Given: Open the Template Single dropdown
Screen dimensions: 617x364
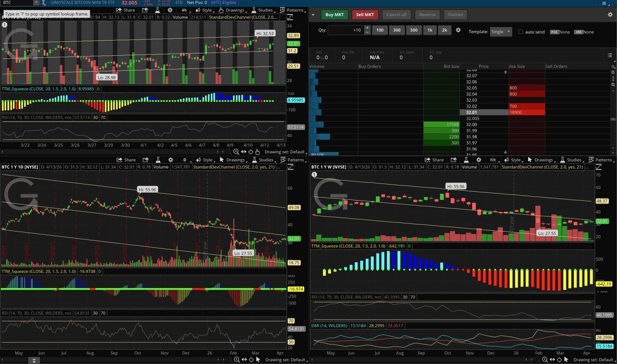Looking at the screenshot, I should point(501,31).
